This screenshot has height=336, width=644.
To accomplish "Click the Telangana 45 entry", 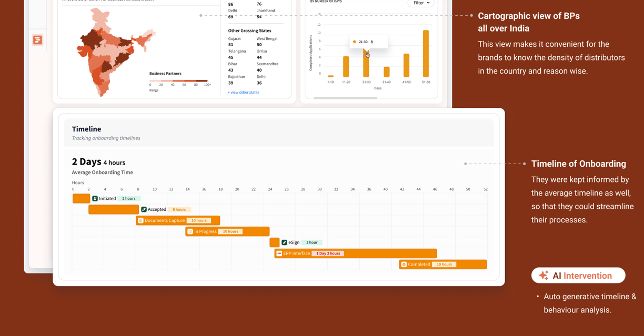I will (237, 54).
